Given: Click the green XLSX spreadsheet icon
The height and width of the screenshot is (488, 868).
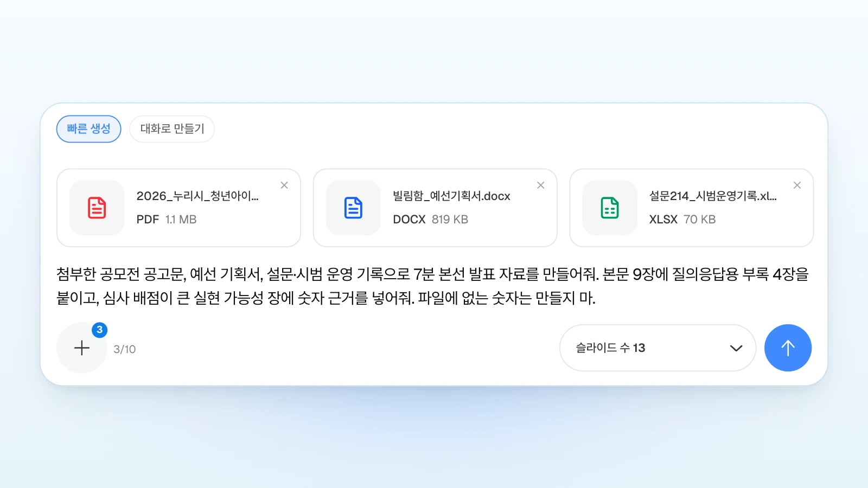Looking at the screenshot, I should pyautogui.click(x=610, y=208).
